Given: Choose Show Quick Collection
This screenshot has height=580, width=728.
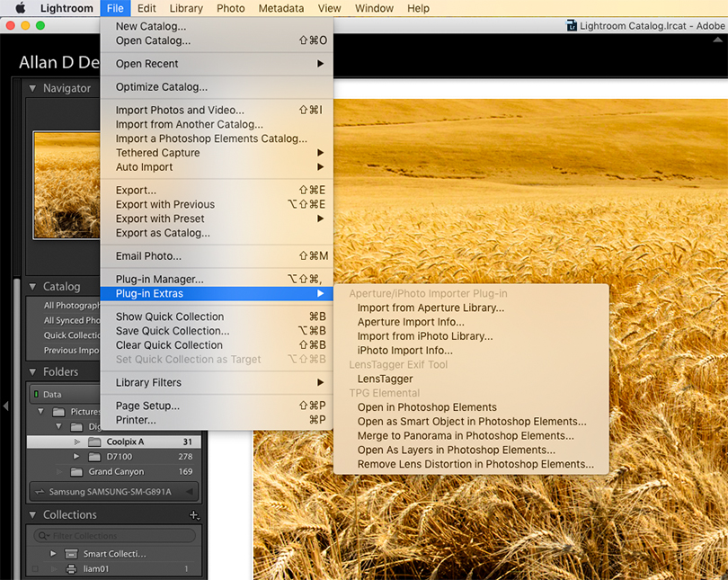Looking at the screenshot, I should coord(217,317).
